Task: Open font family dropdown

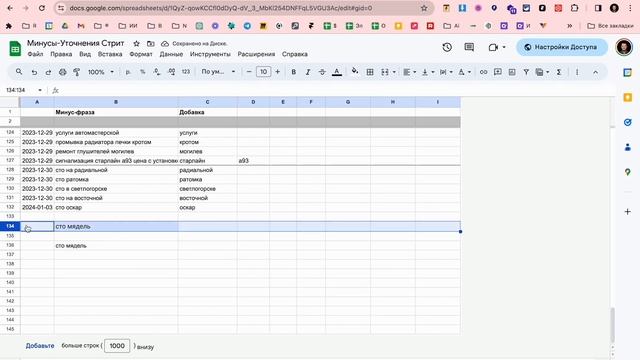Action: (218, 71)
